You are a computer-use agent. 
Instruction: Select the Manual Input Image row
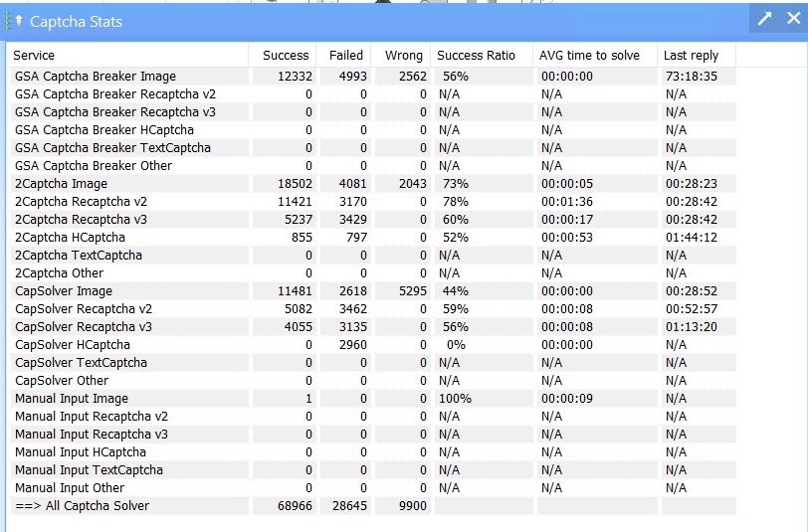(x=373, y=398)
